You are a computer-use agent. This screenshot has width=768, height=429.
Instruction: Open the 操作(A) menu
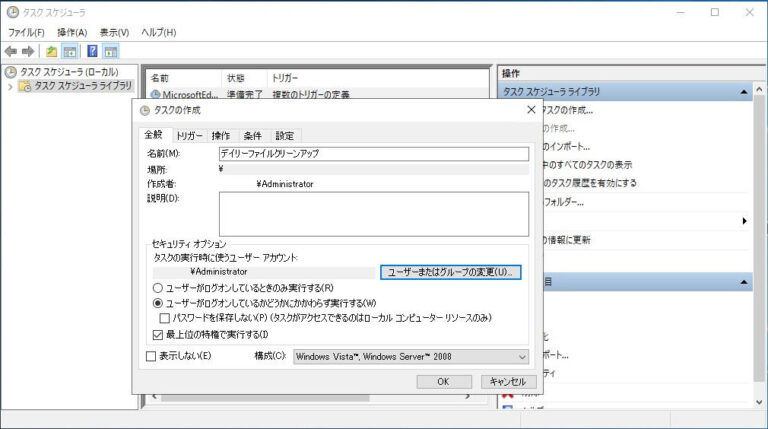pos(72,32)
